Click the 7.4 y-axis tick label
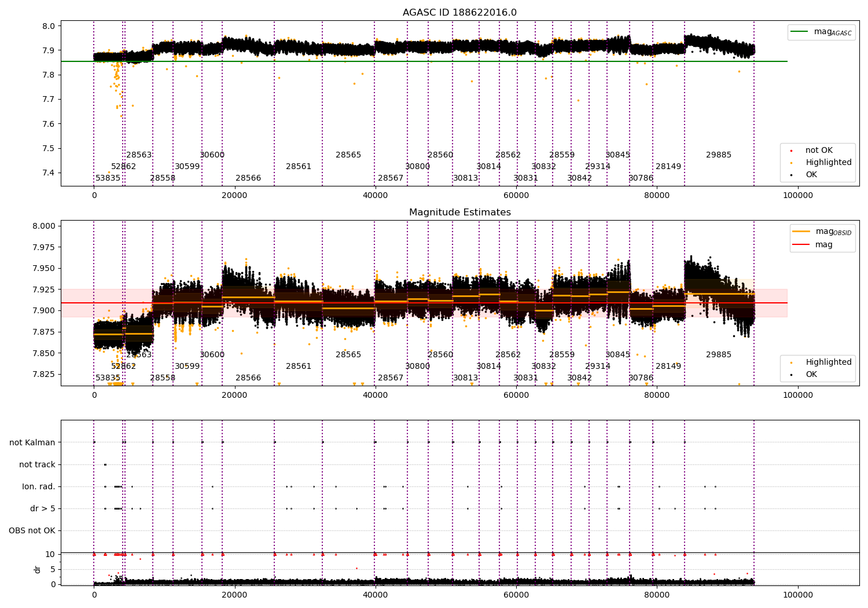Viewport: 868px width, 608px height. pos(49,173)
